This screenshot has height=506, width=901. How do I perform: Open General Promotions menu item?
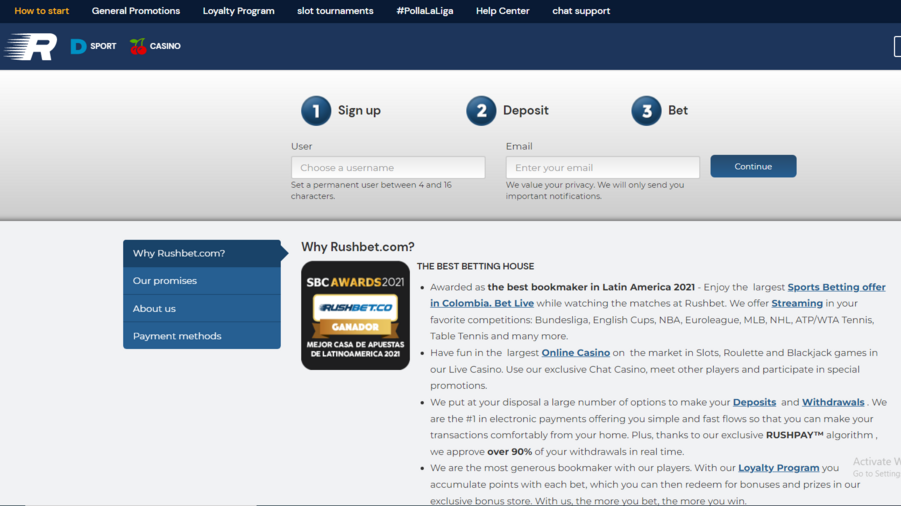point(136,11)
